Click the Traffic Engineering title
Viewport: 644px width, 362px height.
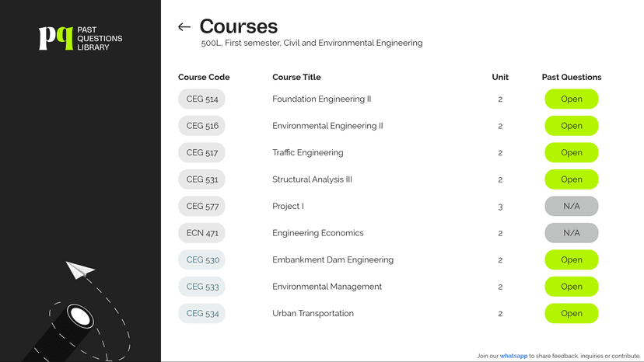308,153
